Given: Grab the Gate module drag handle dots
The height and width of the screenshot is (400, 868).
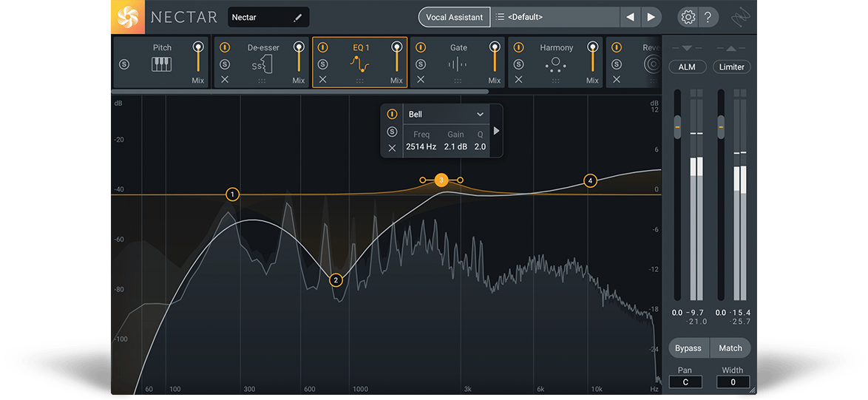Looking at the screenshot, I should 458,81.
